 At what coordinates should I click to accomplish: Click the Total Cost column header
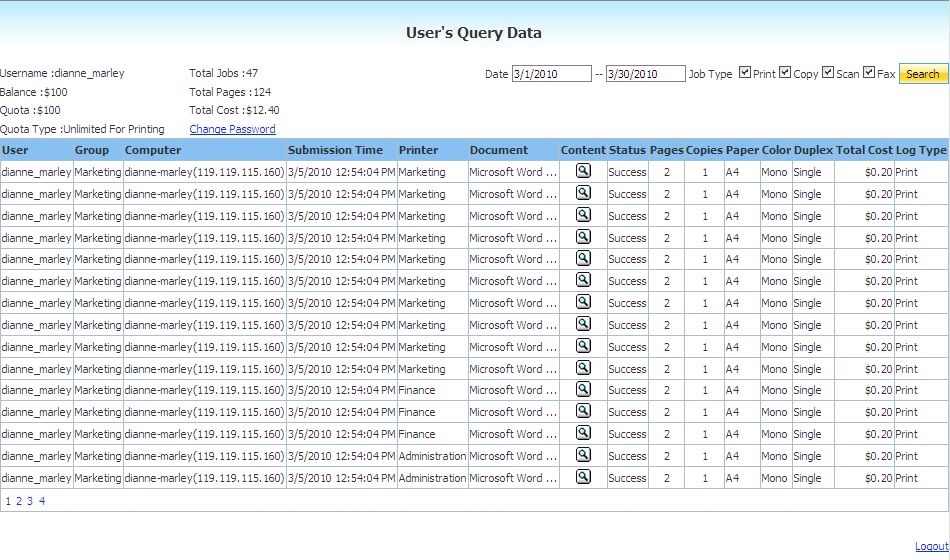(x=865, y=150)
